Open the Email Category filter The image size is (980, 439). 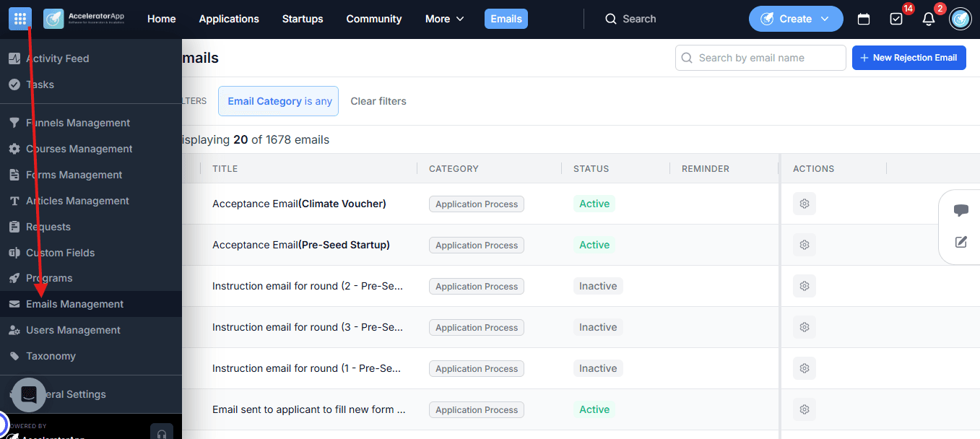(x=279, y=101)
